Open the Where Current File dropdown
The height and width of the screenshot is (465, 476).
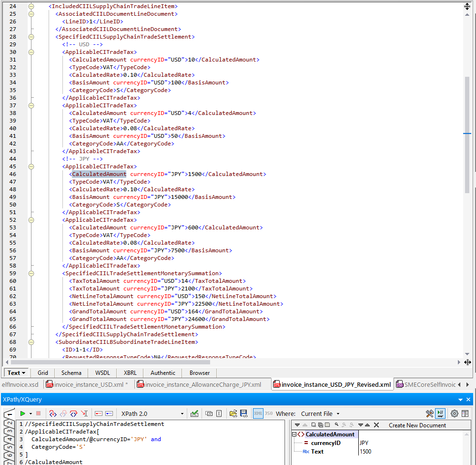tap(320, 413)
